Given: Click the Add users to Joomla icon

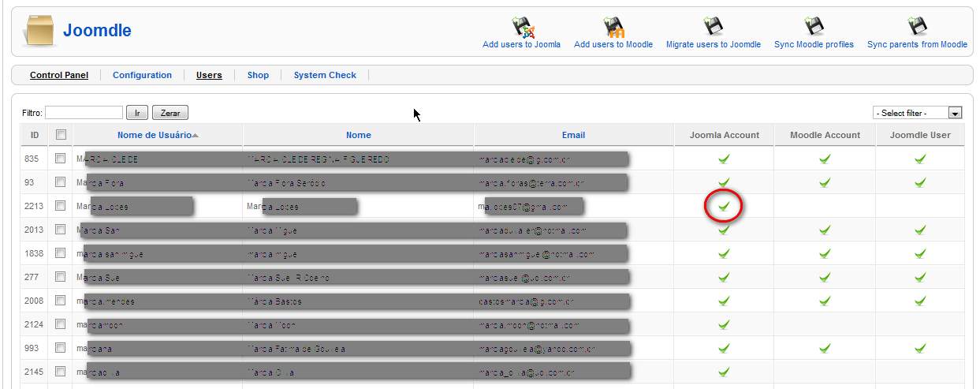Looking at the screenshot, I should click(522, 28).
